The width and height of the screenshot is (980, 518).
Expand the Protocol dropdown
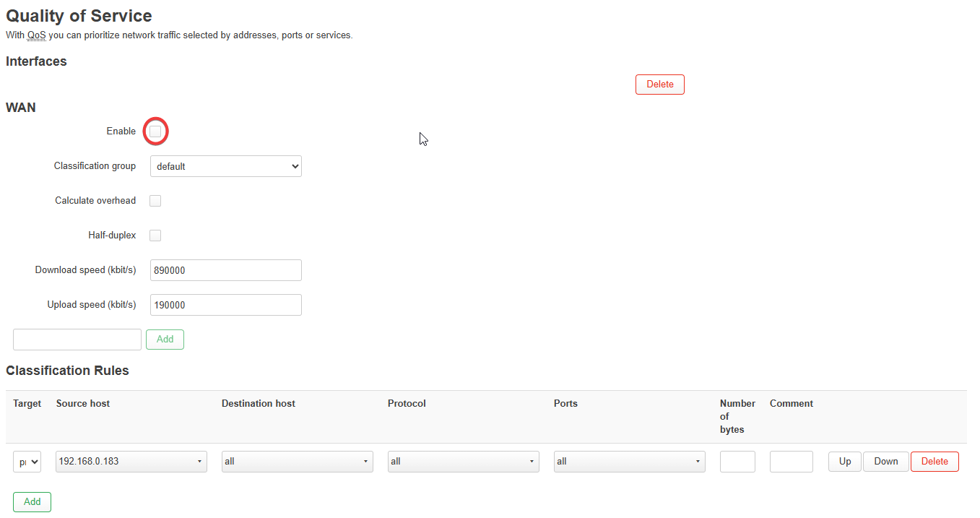[x=463, y=462]
